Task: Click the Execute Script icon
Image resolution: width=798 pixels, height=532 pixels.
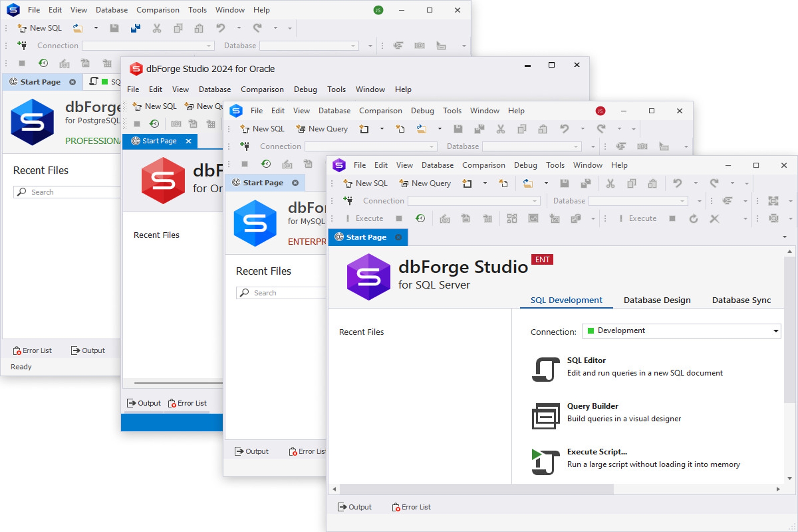Action: pyautogui.click(x=545, y=462)
